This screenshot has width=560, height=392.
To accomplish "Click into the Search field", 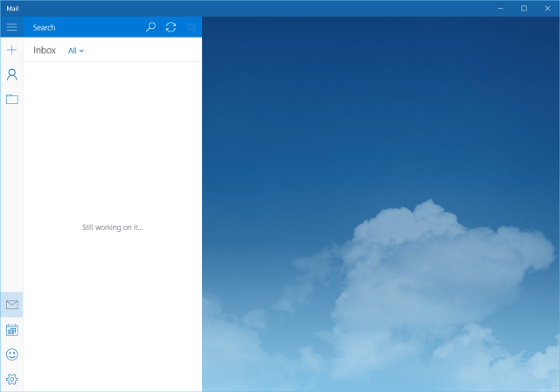I will pos(82,27).
